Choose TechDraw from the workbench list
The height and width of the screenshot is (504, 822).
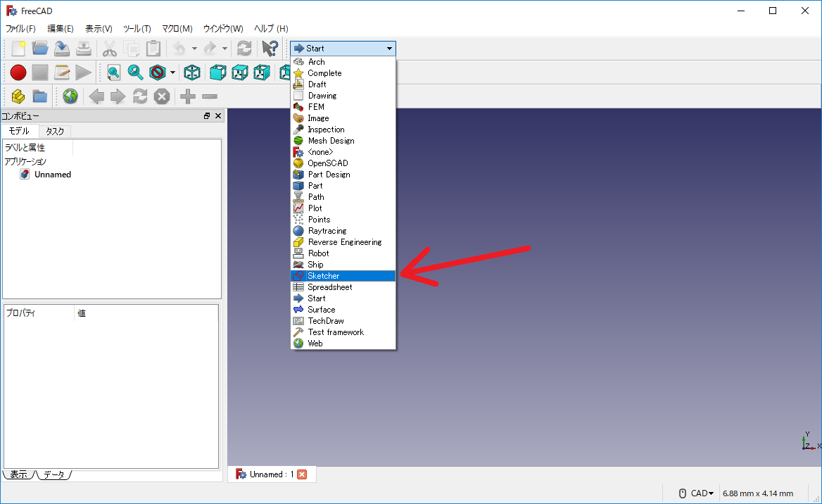(x=343, y=321)
